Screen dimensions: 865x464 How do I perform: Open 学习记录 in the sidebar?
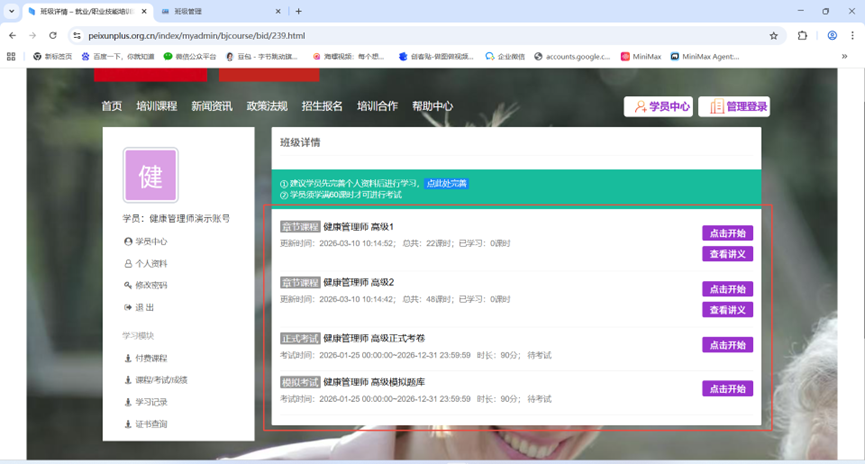point(150,402)
